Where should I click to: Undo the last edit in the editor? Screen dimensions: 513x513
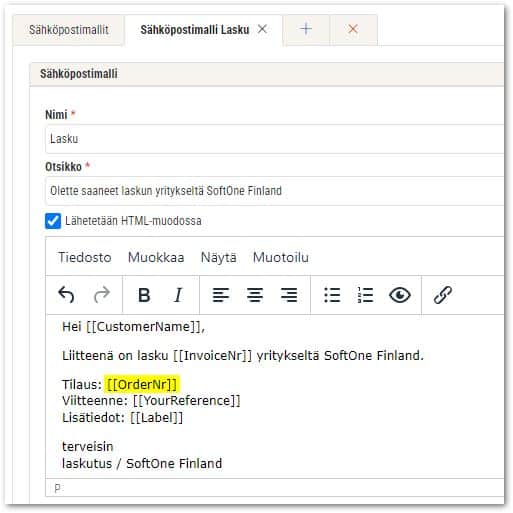[66, 295]
